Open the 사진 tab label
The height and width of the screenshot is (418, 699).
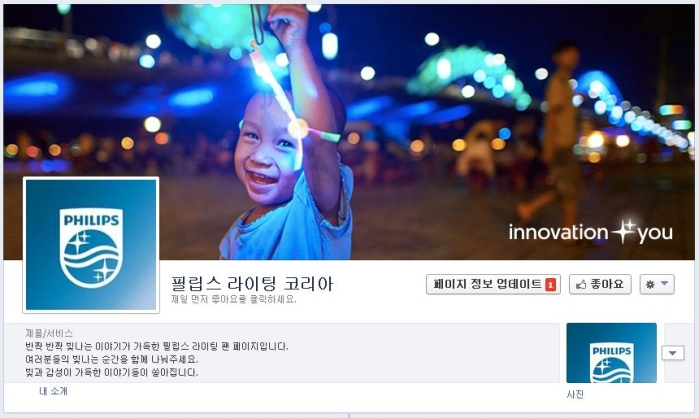tap(575, 394)
